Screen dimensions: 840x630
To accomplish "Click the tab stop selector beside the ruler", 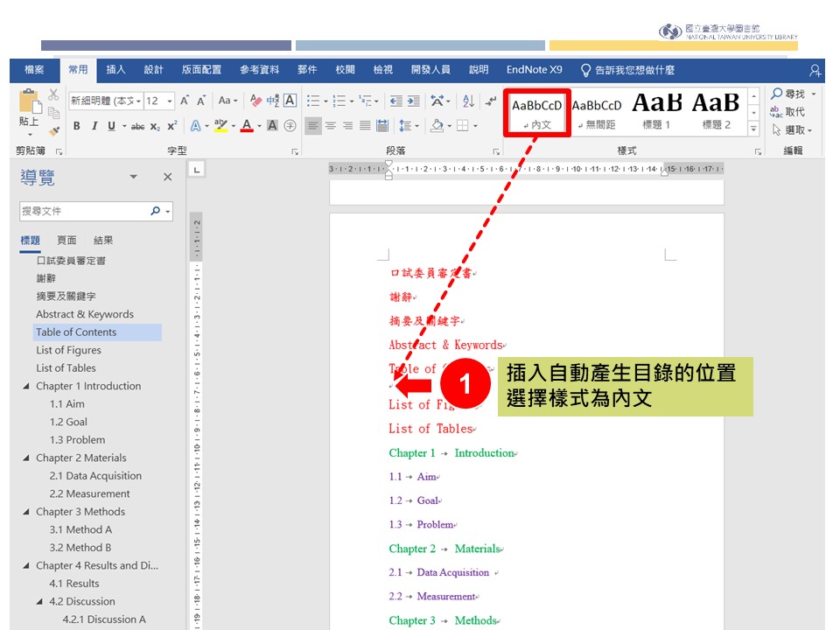I will click(x=197, y=170).
